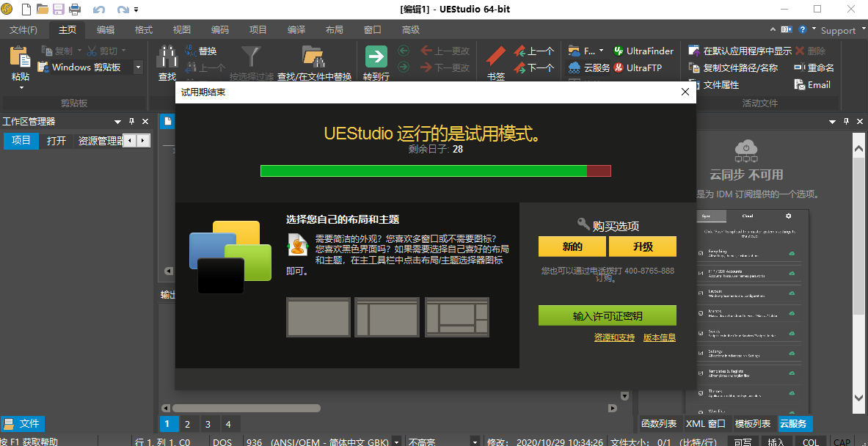Switch to 模板列表 bottom tab
This screenshot has height=446, width=868.
[x=753, y=424]
